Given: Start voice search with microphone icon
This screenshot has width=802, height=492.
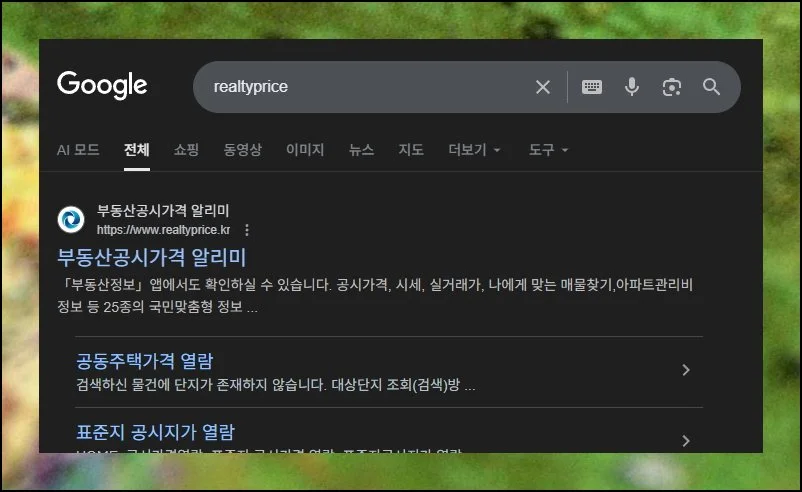Looking at the screenshot, I should click(x=632, y=87).
